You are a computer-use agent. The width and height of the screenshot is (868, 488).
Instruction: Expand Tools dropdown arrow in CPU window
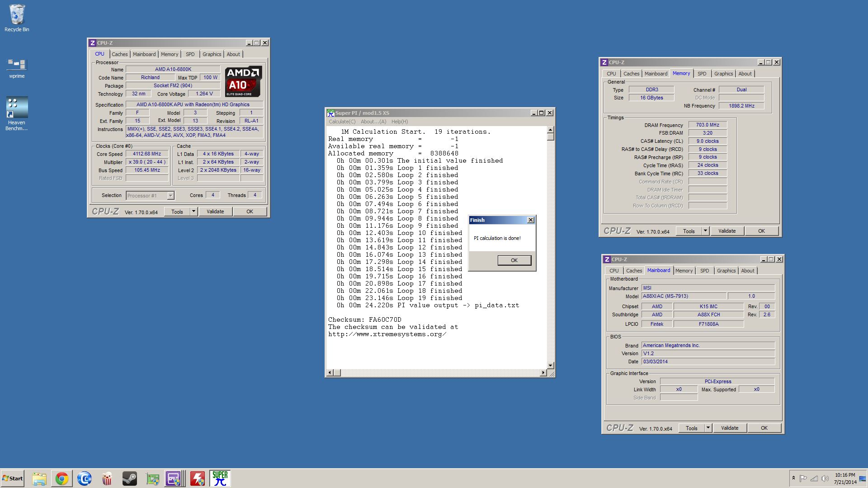[194, 211]
